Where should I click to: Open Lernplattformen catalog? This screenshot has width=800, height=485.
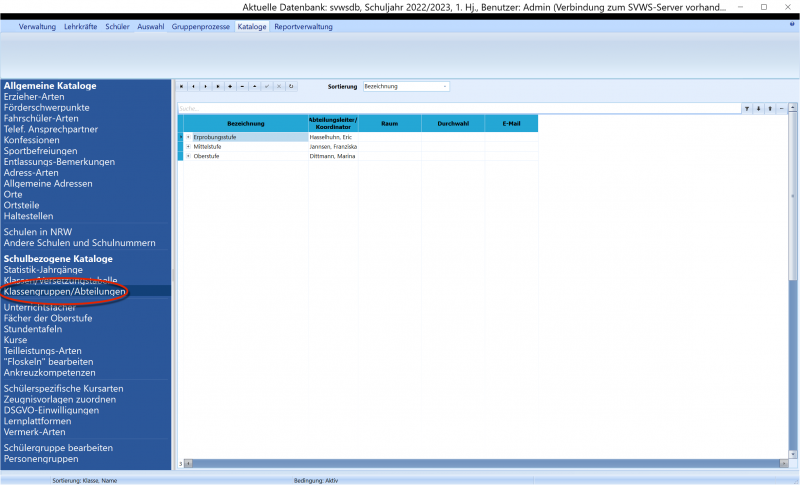[37, 421]
